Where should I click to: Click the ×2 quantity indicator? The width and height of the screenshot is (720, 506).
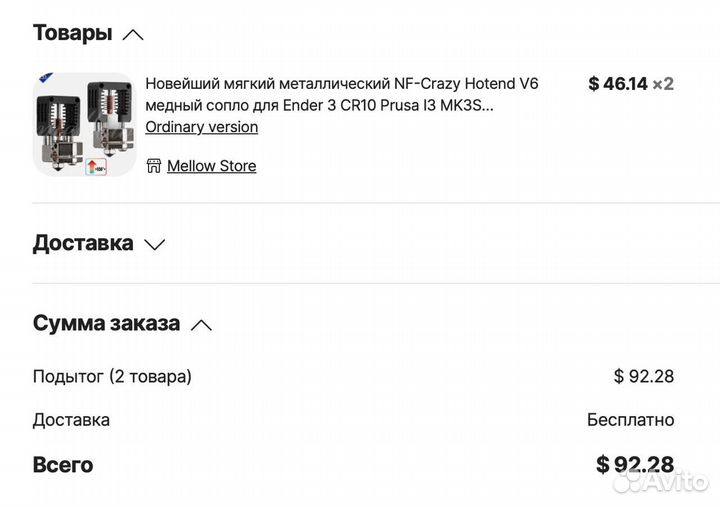point(663,84)
